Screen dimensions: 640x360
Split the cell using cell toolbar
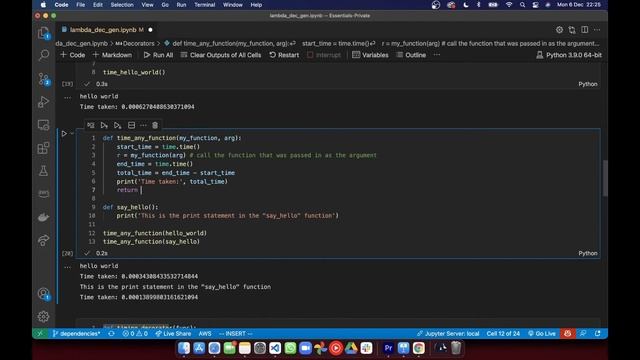pos(131,125)
